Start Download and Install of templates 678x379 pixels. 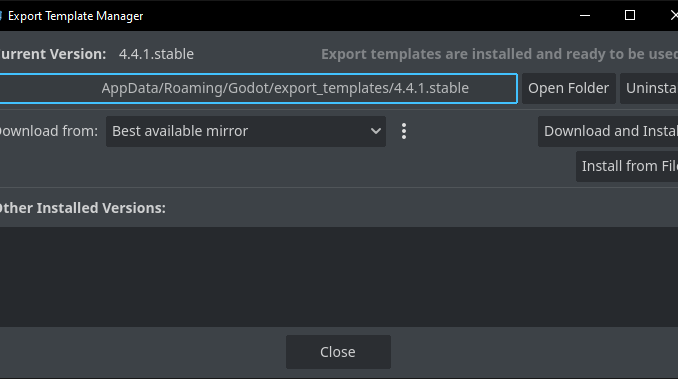pos(608,131)
